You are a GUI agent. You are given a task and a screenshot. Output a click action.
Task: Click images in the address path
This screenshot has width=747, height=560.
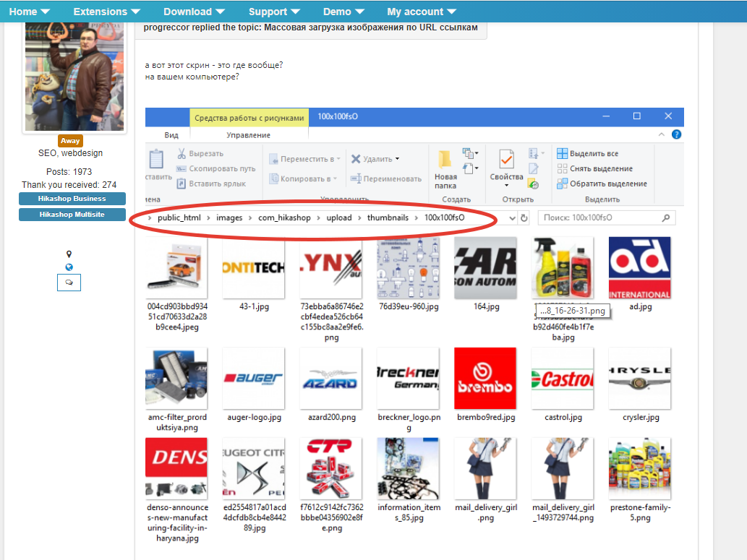point(229,217)
